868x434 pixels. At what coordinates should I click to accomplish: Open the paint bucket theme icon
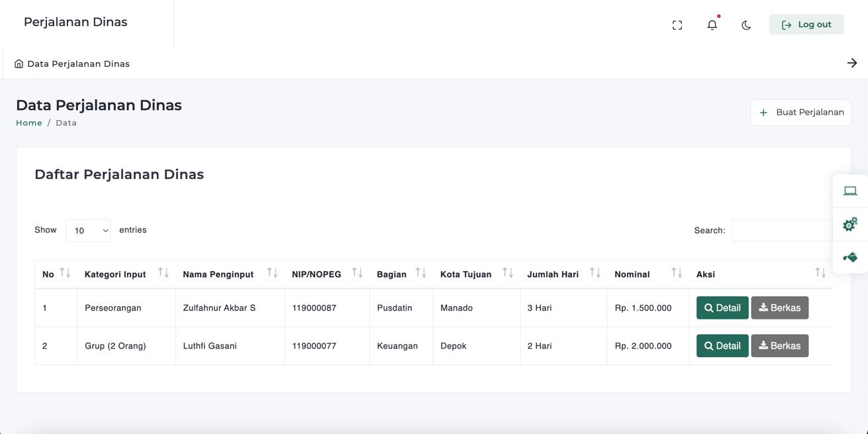point(850,257)
